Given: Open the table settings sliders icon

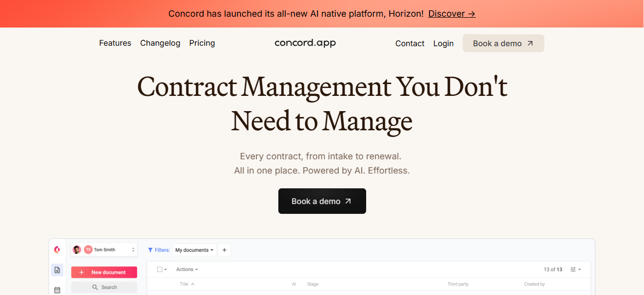Looking at the screenshot, I should click(573, 269).
